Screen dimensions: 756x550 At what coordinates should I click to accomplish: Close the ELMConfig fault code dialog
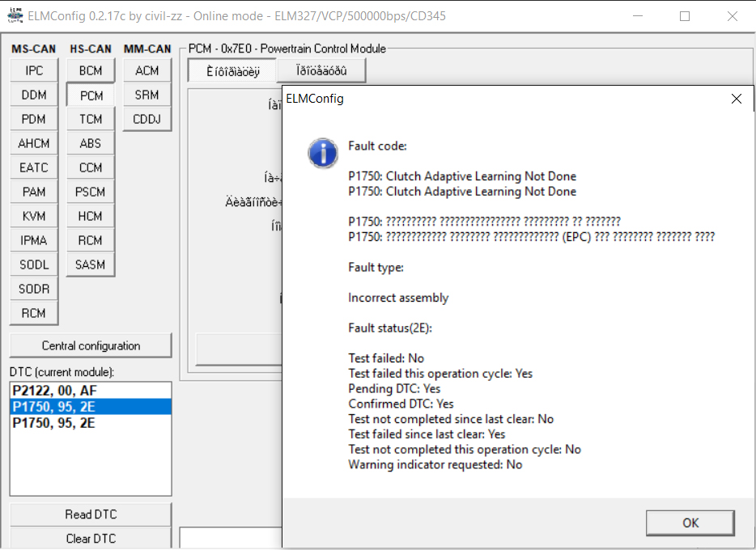point(736,99)
